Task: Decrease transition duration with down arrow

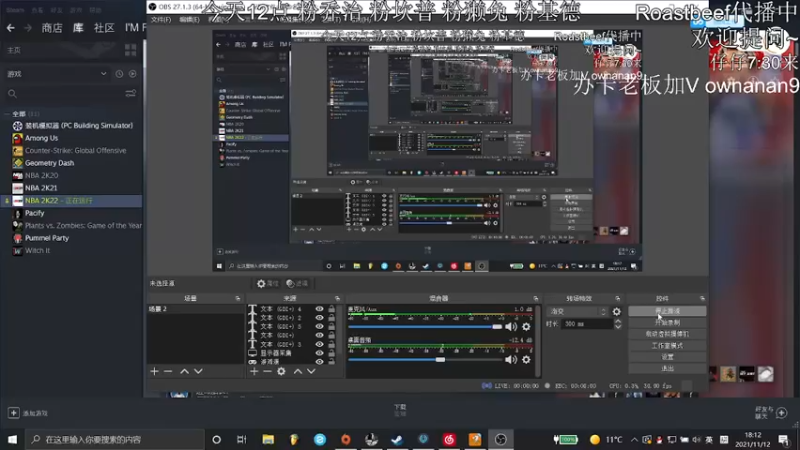Action: coord(618,327)
